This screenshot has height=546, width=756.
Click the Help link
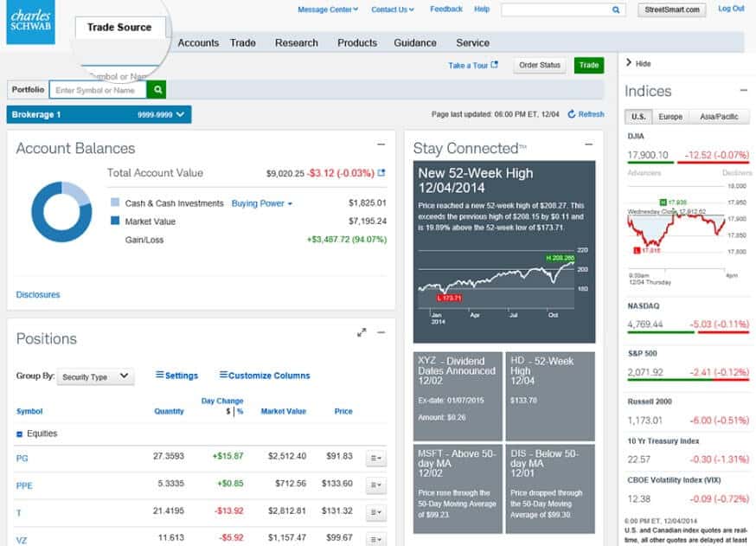pos(481,9)
